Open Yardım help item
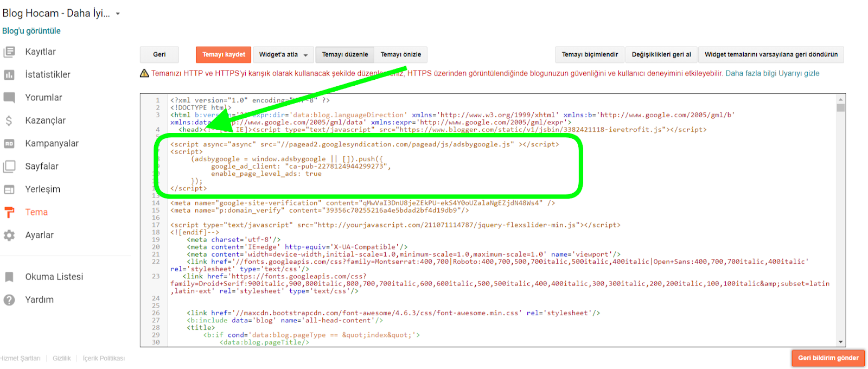Screen dimensions: 868x369 40,300
